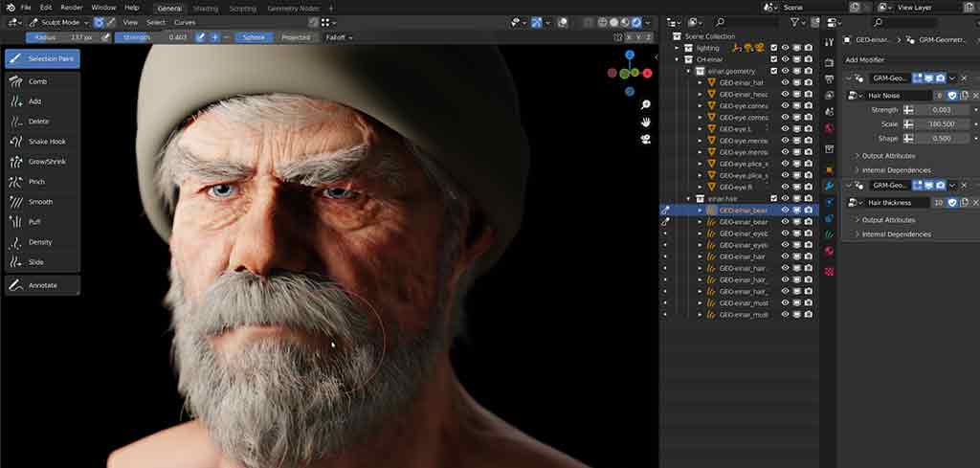The width and height of the screenshot is (980, 468).
Task: Hide GEO-einar_hat with its eye icon
Action: pos(785,82)
